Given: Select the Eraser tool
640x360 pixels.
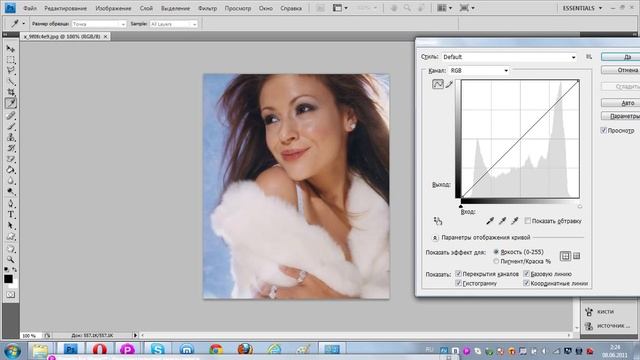Looking at the screenshot, I should [11, 159].
